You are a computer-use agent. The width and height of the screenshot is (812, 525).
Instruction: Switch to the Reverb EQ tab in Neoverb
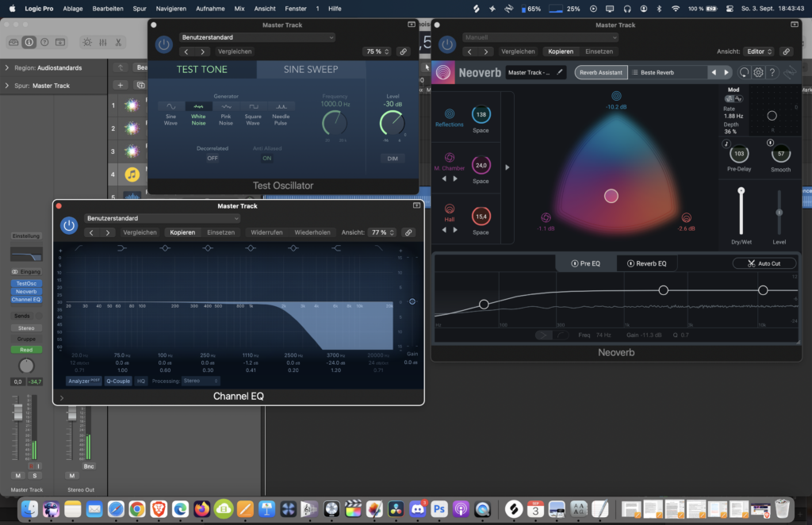tap(647, 263)
